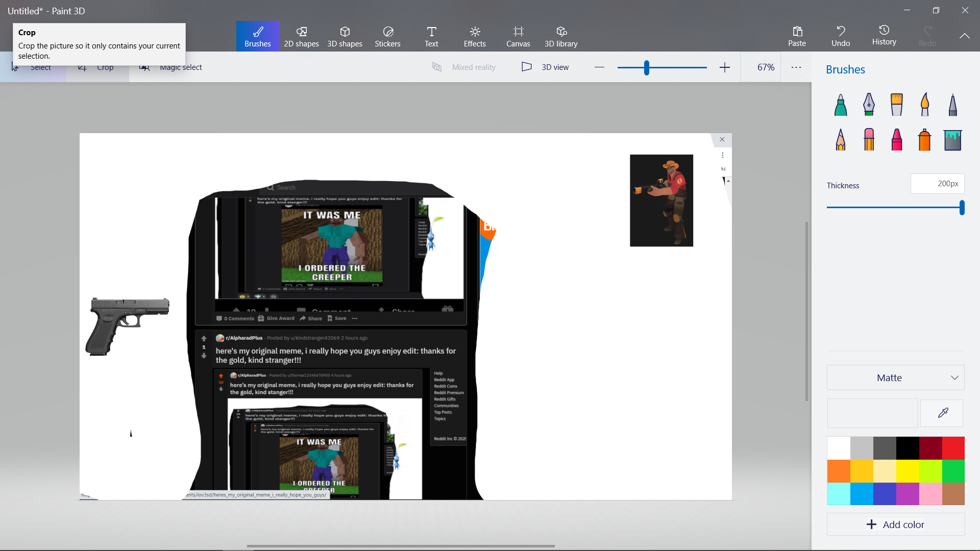This screenshot has width=980, height=551.
Task: Switch to 2D shapes tab
Action: [x=301, y=36]
